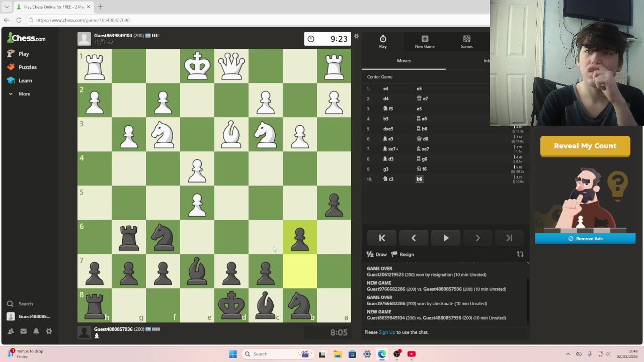Click Reveal My Count ad button

[585, 146]
